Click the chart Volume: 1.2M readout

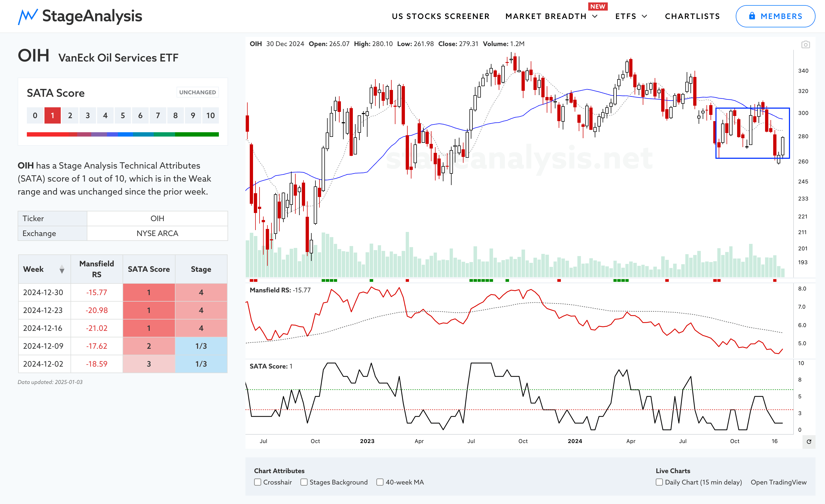(x=504, y=44)
